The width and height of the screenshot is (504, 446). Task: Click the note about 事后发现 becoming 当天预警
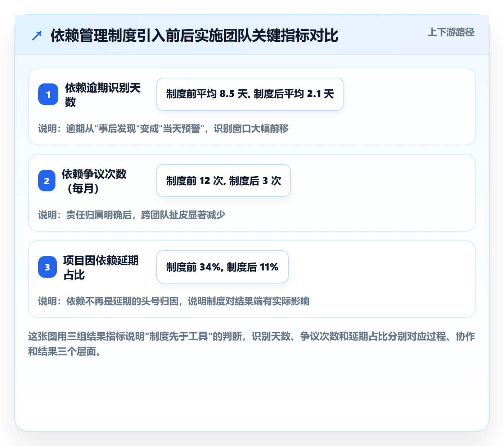click(163, 128)
